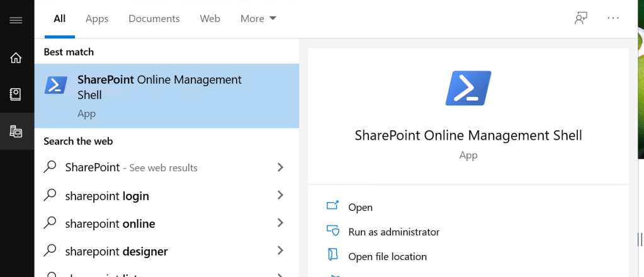Open the Home icon in left sidebar
644x277 pixels.
click(16, 58)
